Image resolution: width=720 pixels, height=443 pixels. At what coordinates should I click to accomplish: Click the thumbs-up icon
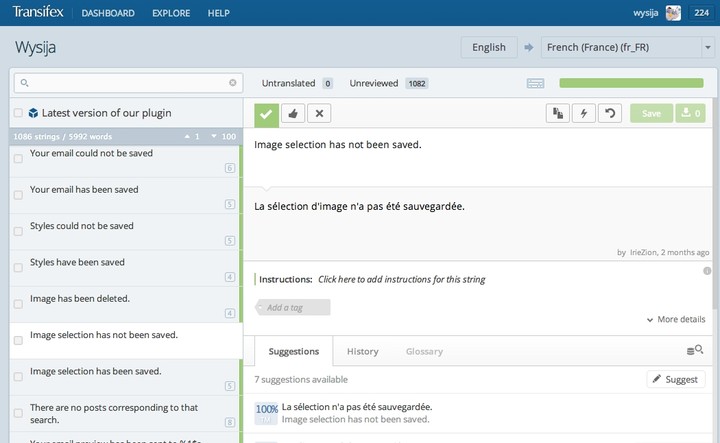(x=293, y=113)
